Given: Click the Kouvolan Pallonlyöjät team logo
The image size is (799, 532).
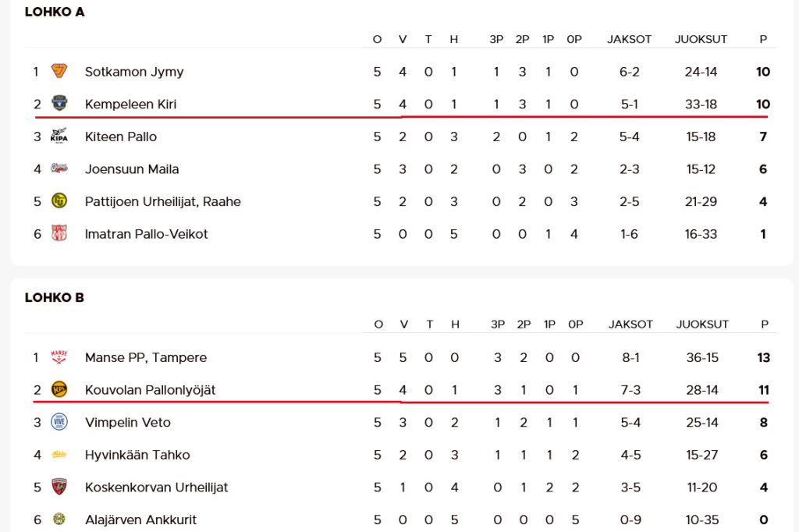Looking at the screenshot, I should 59,390.
